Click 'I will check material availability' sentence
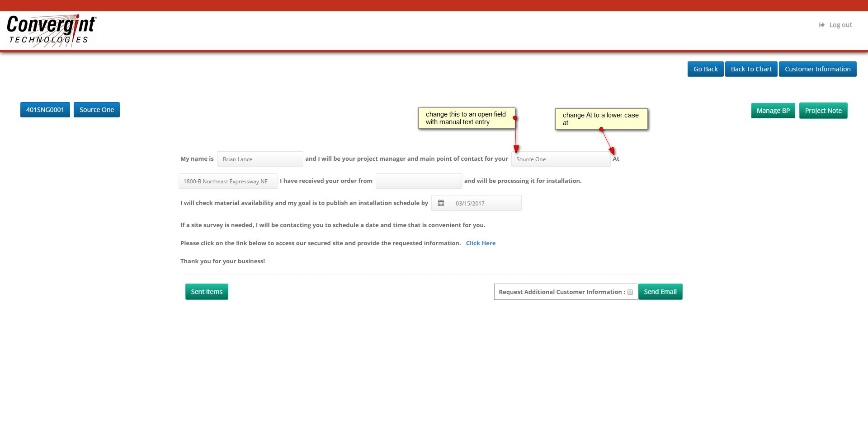The image size is (868, 429). click(x=304, y=203)
